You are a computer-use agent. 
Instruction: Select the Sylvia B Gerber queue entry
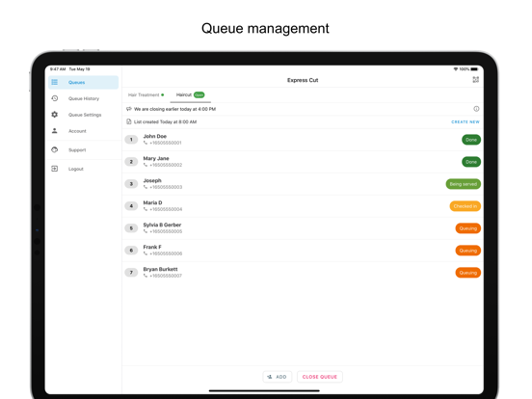pos(303,228)
